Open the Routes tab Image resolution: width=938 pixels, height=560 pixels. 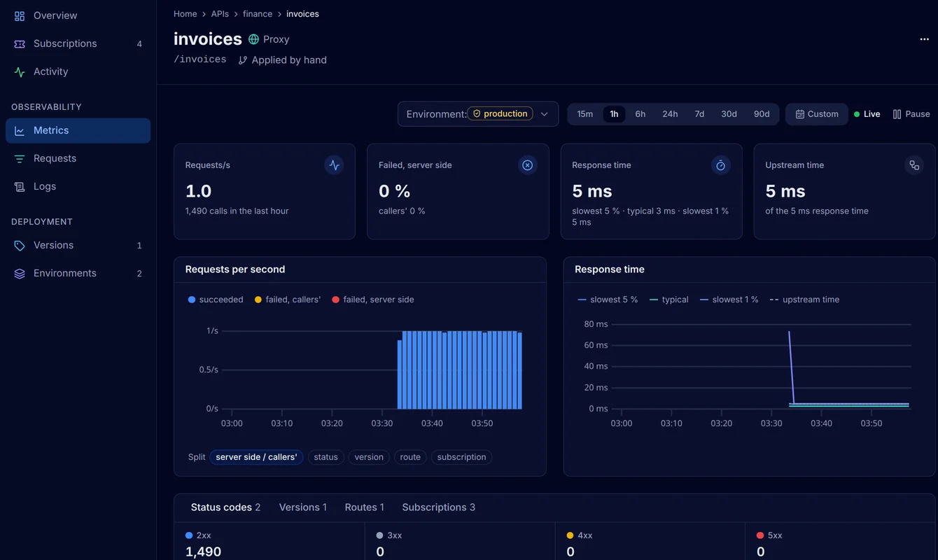365,507
